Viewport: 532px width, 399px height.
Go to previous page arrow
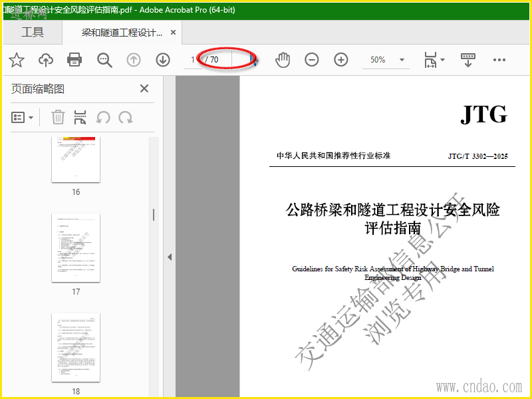point(134,60)
